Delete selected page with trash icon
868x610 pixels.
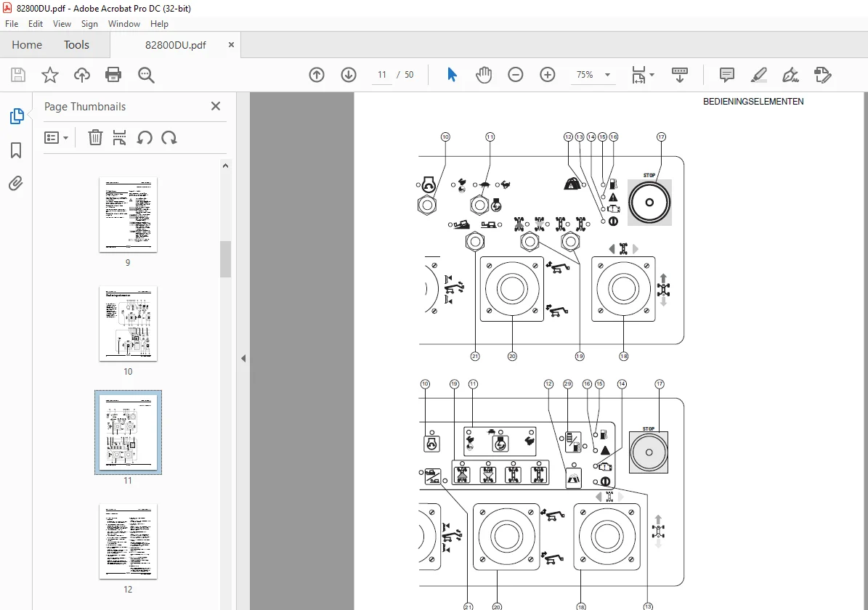click(x=95, y=137)
